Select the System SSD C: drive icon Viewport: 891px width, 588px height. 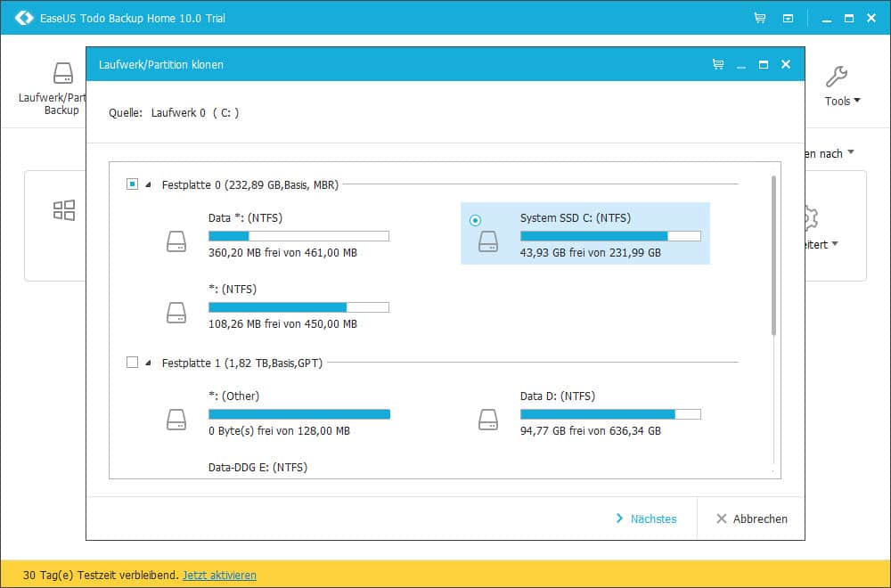pos(488,241)
